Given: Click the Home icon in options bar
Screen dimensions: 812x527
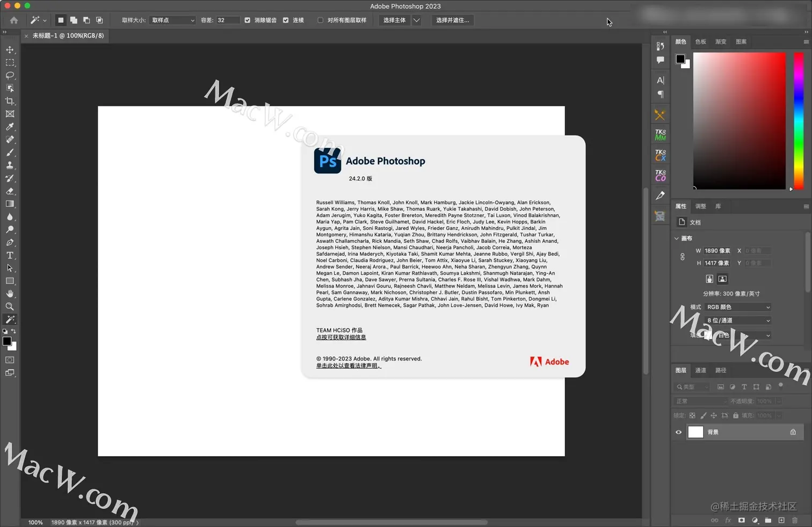Looking at the screenshot, I should tap(14, 20).
